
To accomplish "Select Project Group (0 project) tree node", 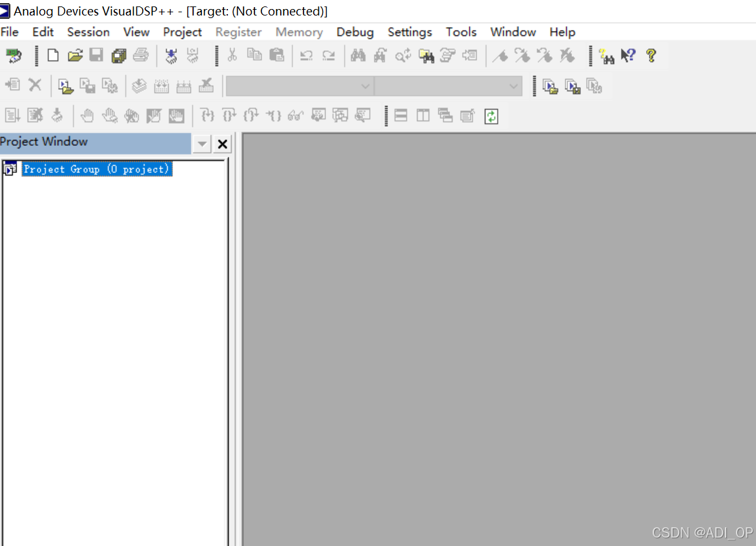I will coord(96,169).
